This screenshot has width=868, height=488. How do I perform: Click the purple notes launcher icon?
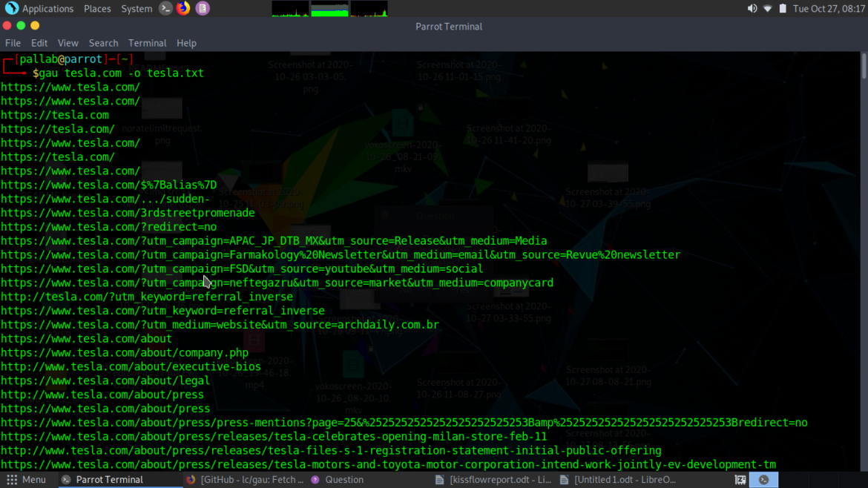point(202,8)
